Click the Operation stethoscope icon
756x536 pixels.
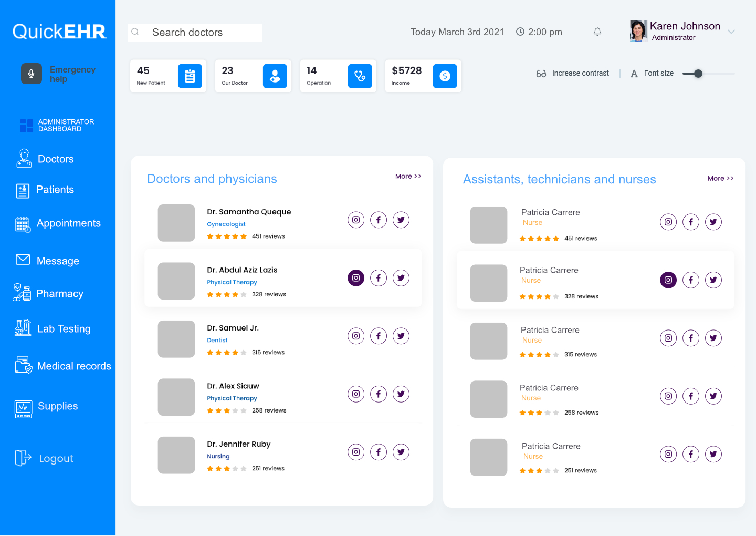tap(360, 76)
